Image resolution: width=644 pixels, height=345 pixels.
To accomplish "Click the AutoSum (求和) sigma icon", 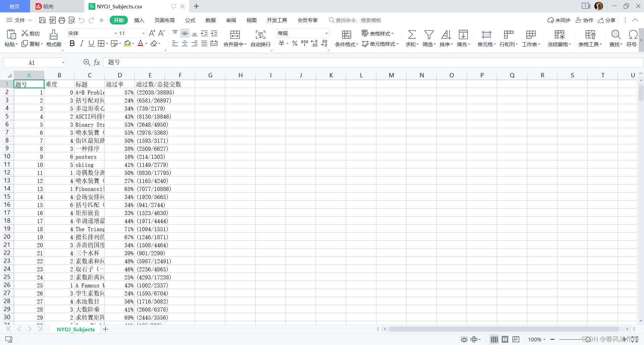I will coord(412,34).
